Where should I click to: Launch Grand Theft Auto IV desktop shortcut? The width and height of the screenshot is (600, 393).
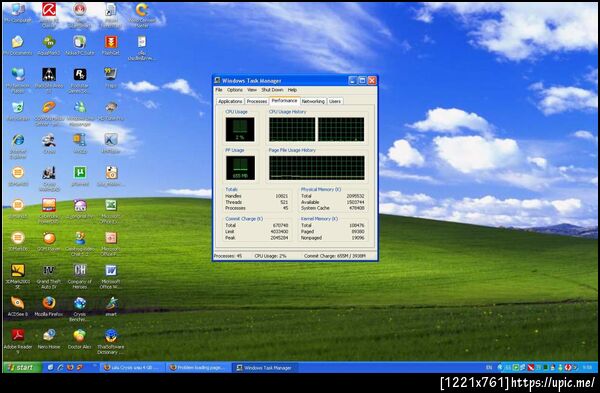point(49,276)
